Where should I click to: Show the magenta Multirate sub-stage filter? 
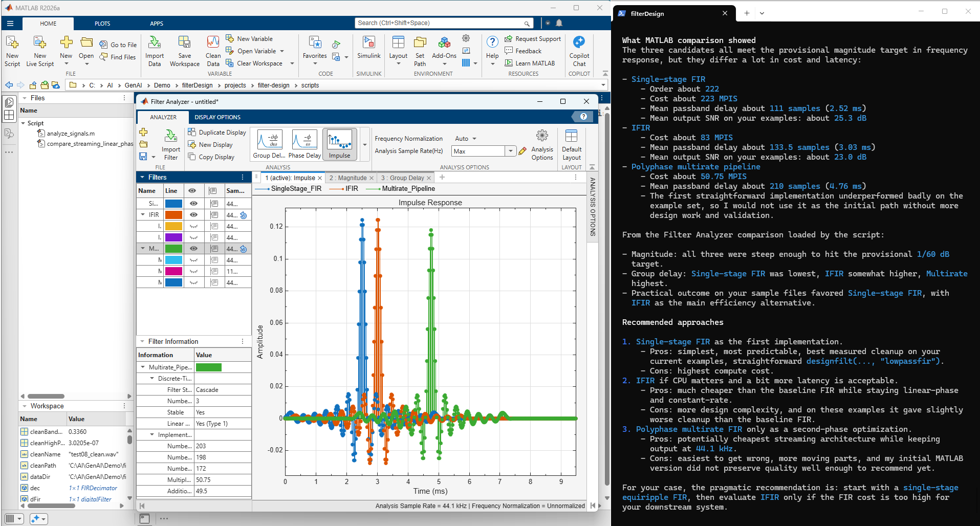[x=193, y=271]
